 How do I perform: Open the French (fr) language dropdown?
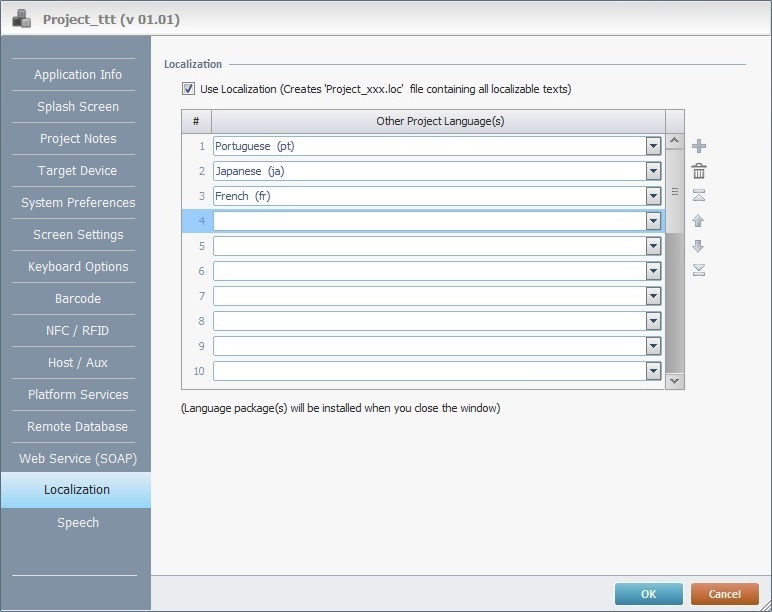point(653,196)
